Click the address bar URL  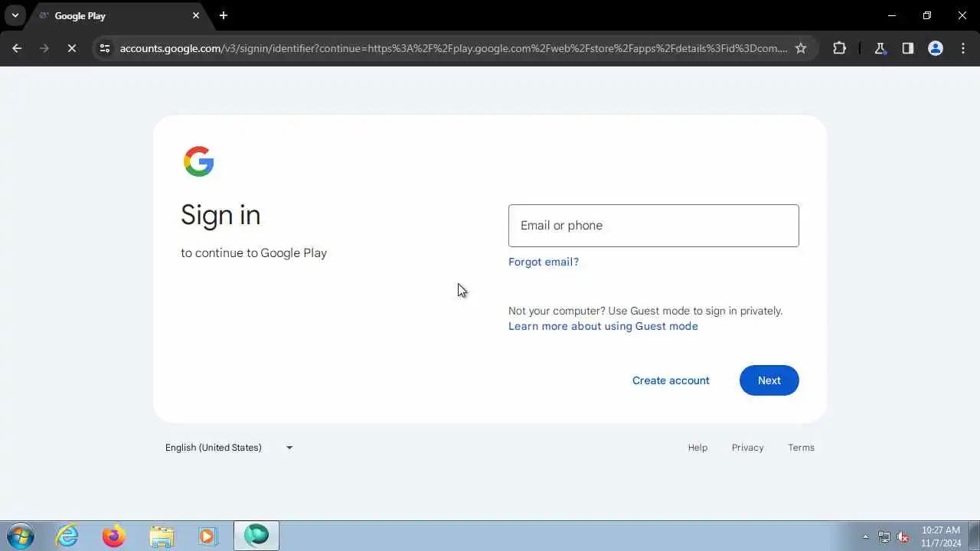point(453,48)
